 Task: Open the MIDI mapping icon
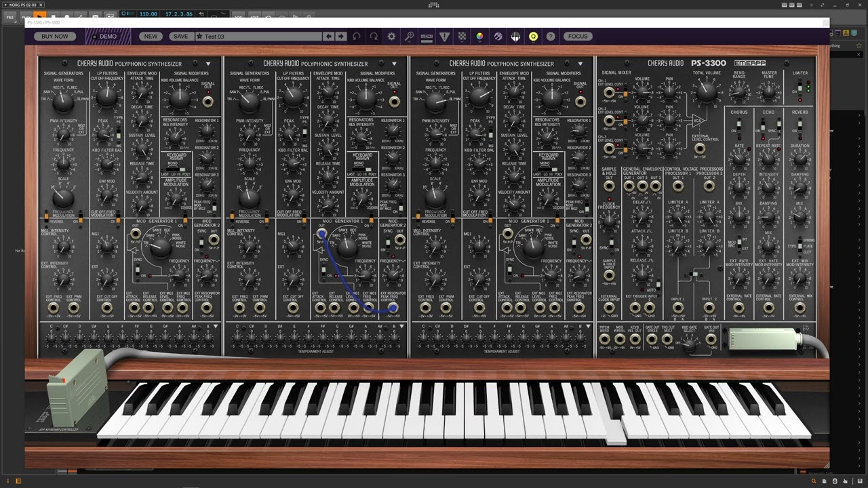[427, 37]
